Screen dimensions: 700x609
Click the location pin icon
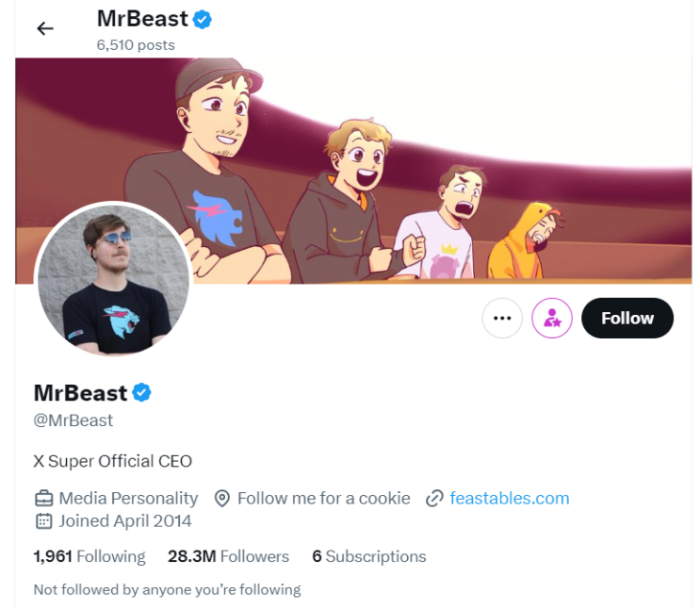[222, 498]
